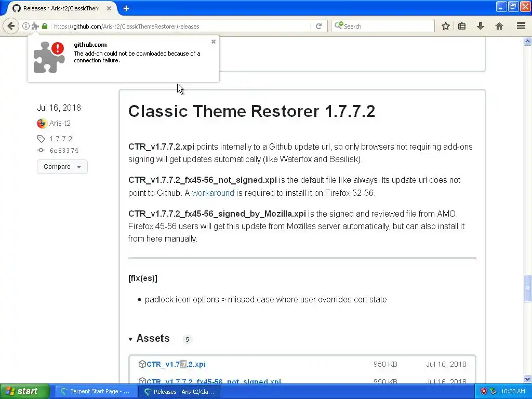Open the Aris-t2 author link
Image resolution: width=532 pixels, height=399 pixels.
(x=60, y=123)
